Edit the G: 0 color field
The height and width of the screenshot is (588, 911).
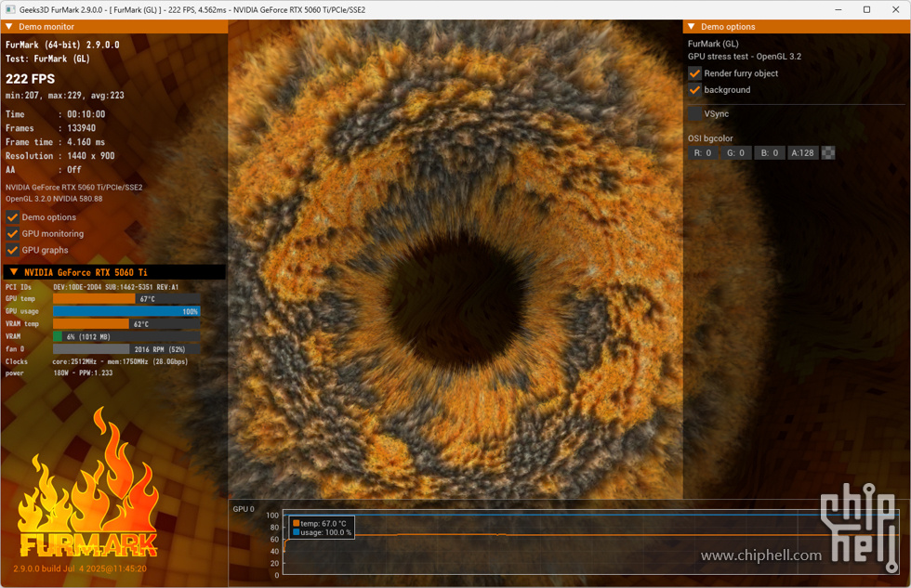point(735,153)
